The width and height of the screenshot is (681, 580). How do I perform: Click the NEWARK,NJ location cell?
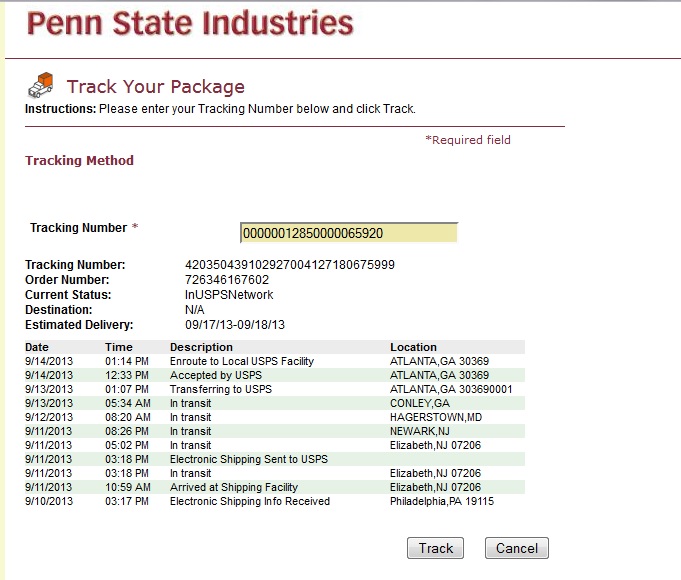pyautogui.click(x=420, y=431)
